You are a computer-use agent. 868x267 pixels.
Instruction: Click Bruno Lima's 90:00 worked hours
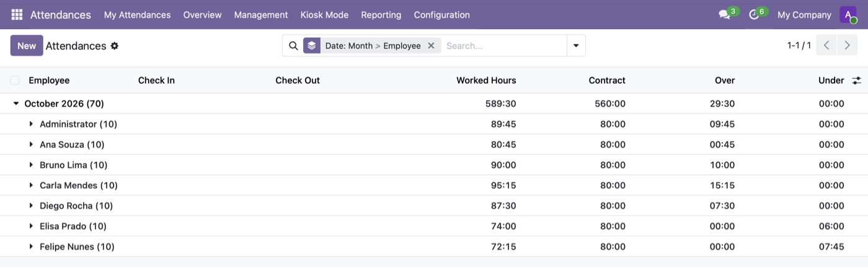[x=503, y=165]
